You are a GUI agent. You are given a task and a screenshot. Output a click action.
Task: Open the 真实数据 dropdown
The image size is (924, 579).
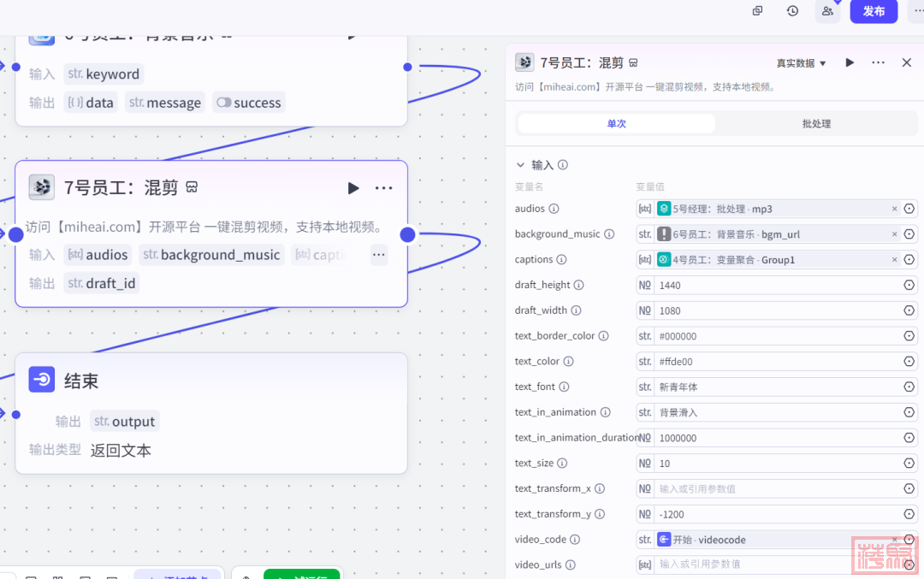(x=801, y=63)
